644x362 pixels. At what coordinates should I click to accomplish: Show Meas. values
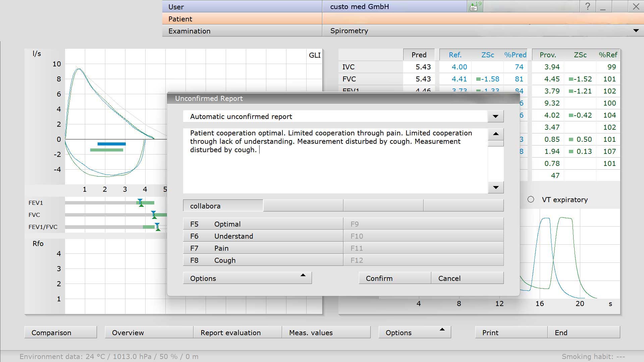coord(326,333)
